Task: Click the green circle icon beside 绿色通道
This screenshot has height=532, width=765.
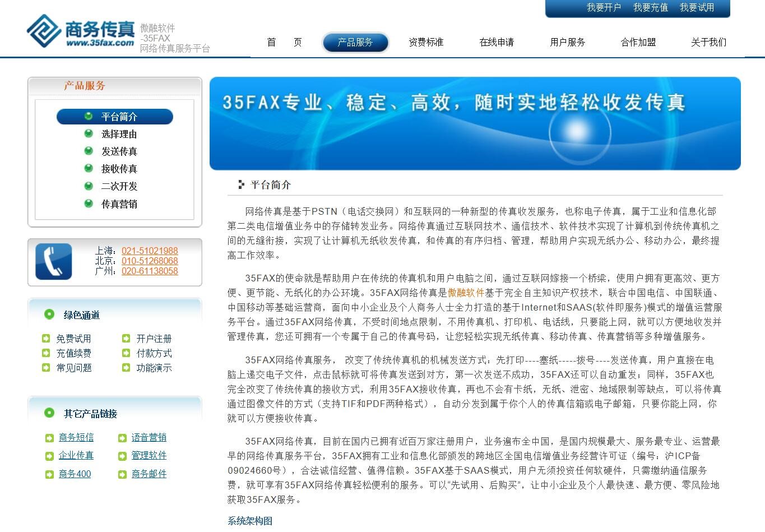Action: pos(49,315)
